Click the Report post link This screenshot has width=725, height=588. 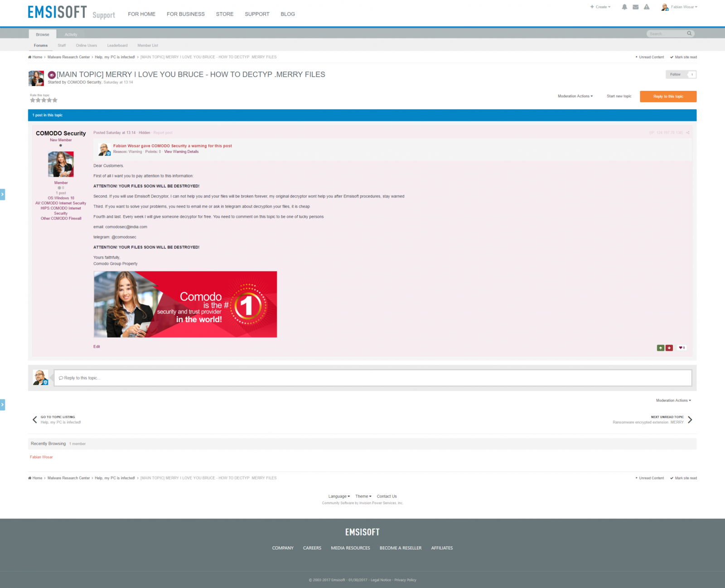point(163,133)
